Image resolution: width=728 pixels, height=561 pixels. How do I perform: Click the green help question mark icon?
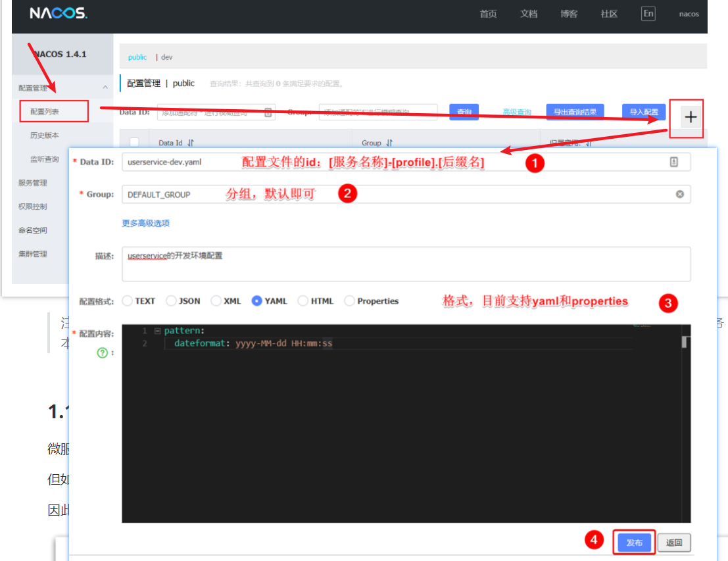[x=102, y=353]
